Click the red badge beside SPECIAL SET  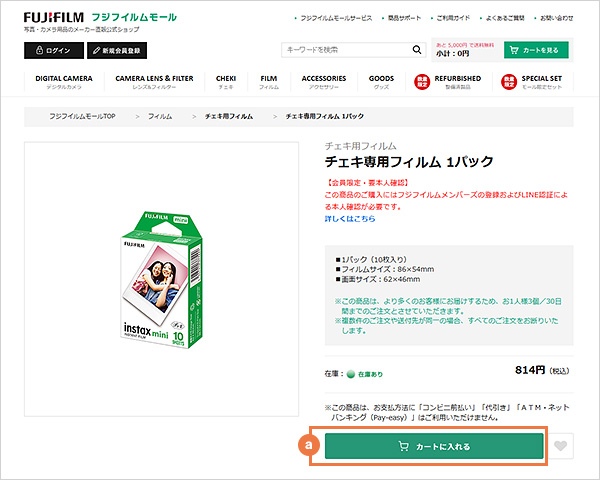point(509,81)
